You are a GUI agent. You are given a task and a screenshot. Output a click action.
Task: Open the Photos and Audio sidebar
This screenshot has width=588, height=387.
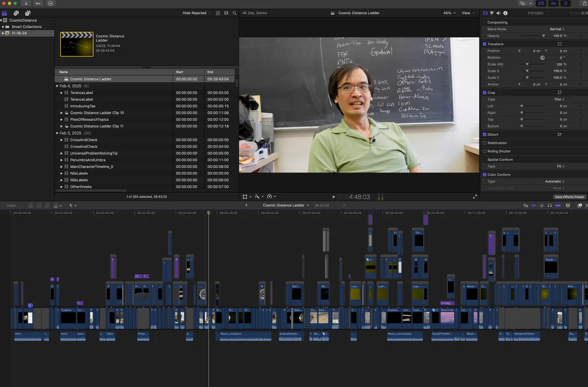[16, 13]
